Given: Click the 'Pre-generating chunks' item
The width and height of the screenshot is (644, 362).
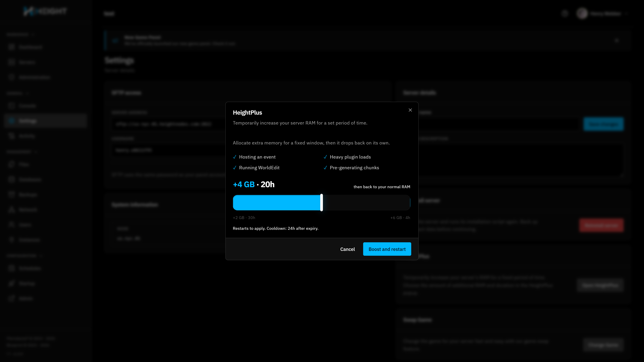Looking at the screenshot, I should (x=354, y=168).
